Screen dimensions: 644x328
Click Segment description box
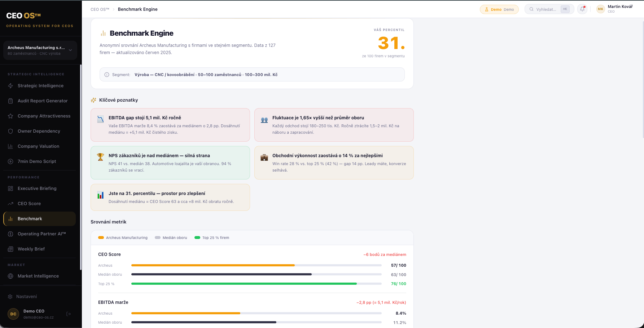[252, 75]
